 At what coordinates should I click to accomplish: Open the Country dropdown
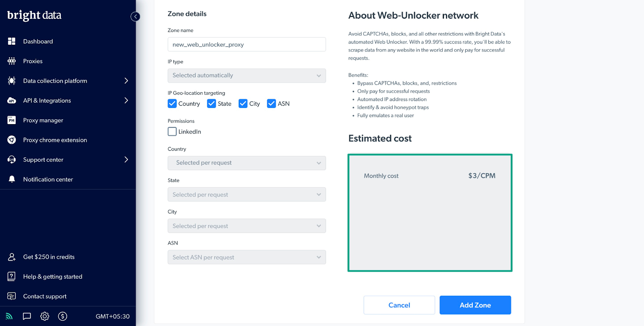coord(246,163)
